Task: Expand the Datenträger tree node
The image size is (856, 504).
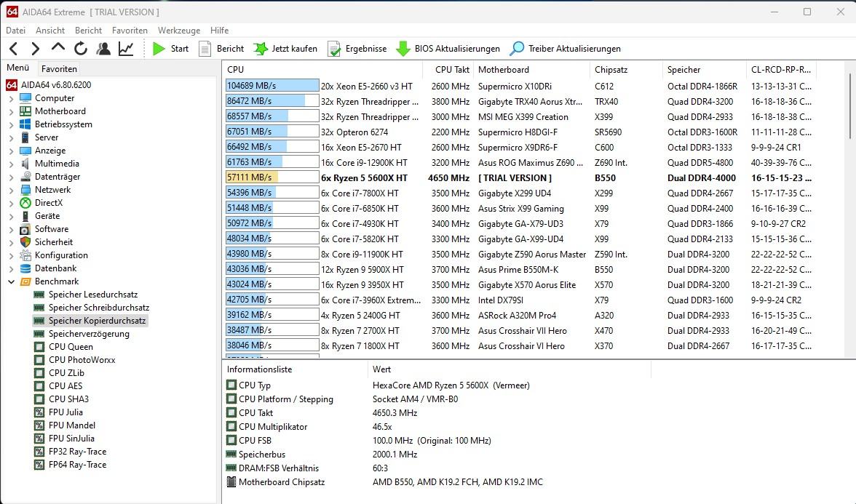Action: click(x=12, y=177)
